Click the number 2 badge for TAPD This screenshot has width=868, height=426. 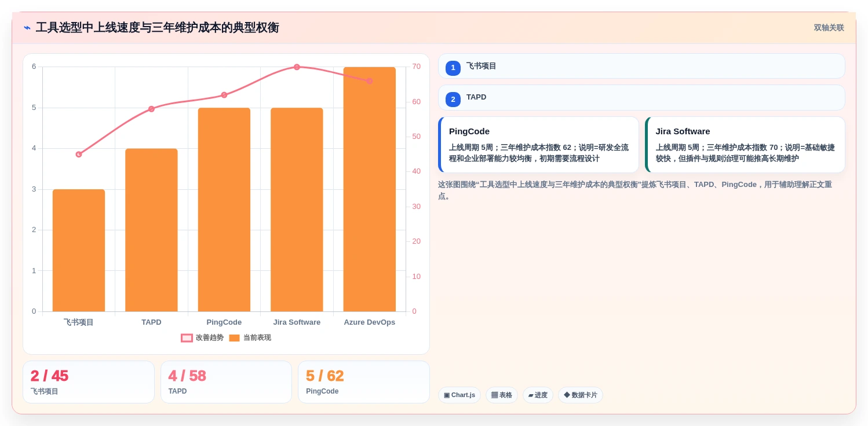pos(453,100)
